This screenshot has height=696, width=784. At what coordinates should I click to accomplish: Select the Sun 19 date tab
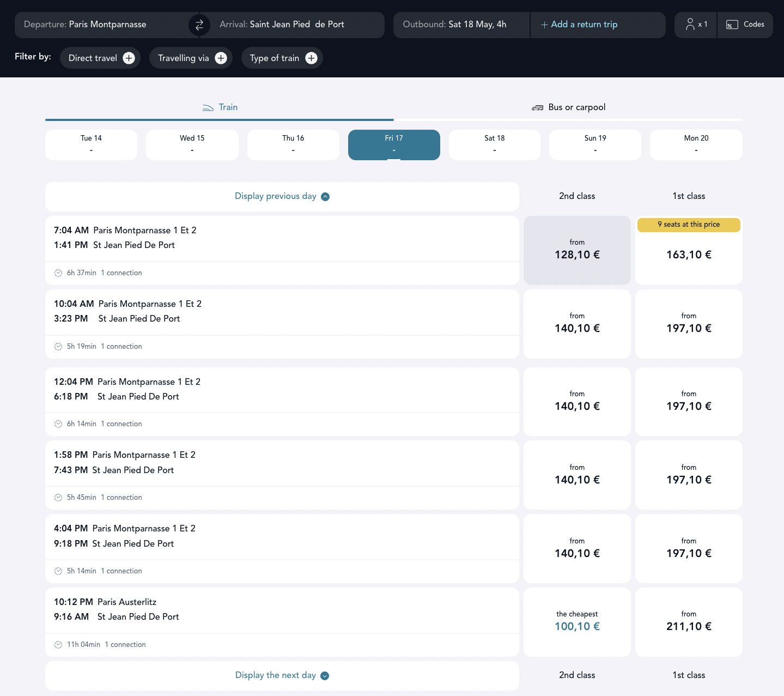(x=595, y=145)
